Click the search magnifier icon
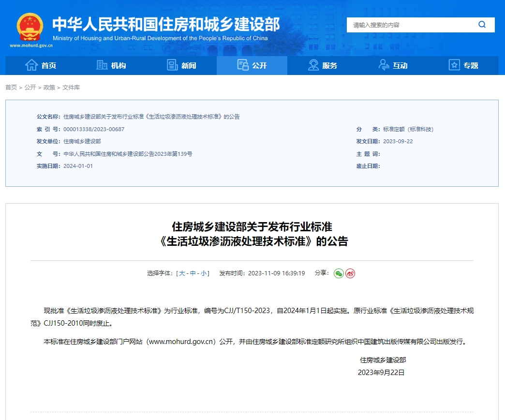 coord(482,25)
